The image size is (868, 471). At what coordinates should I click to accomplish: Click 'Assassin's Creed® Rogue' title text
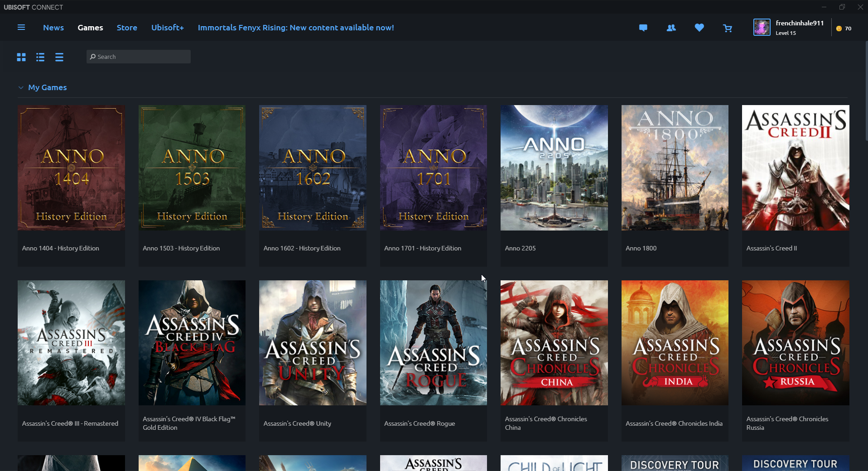[420, 423]
